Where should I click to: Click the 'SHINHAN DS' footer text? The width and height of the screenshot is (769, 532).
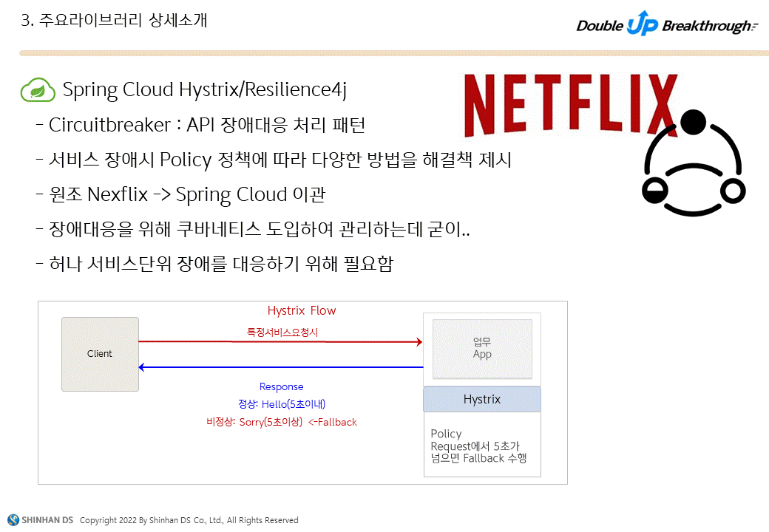[x=47, y=519]
